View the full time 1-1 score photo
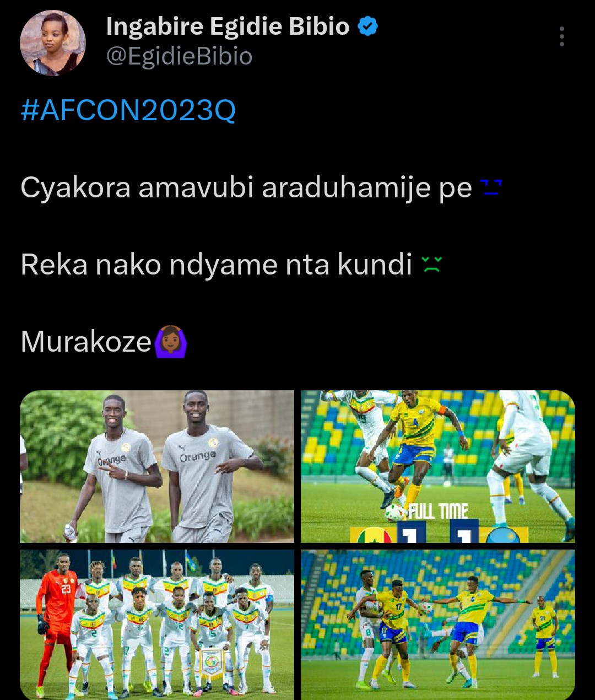This screenshot has width=595, height=700. tap(438, 466)
